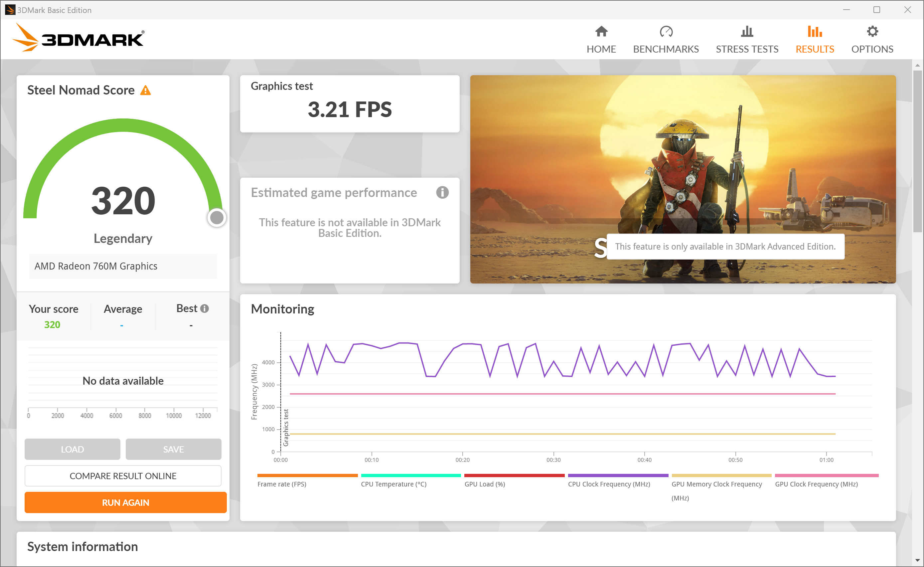Click the Graphics test vertical marker label
Screen dimensions: 924x567
pos(286,427)
